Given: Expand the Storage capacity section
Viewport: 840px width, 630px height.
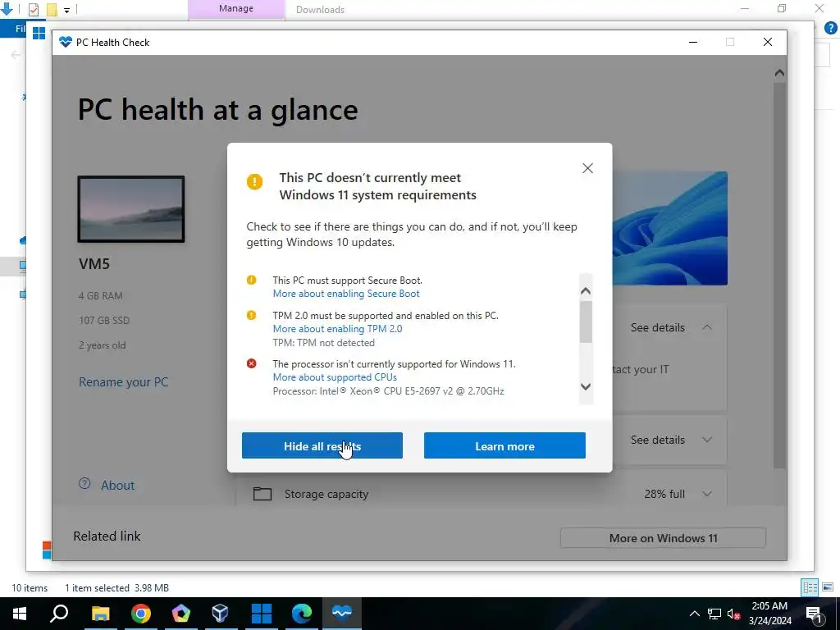Looking at the screenshot, I should point(707,494).
